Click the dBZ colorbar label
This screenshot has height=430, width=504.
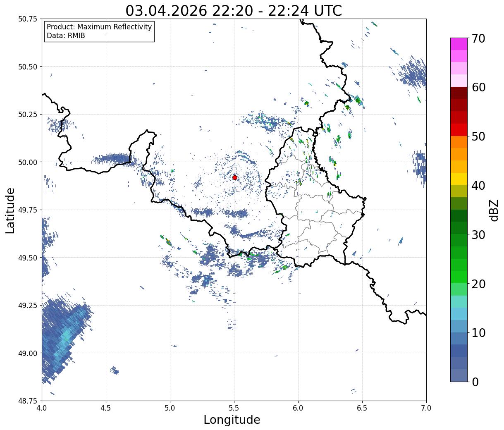(x=494, y=210)
